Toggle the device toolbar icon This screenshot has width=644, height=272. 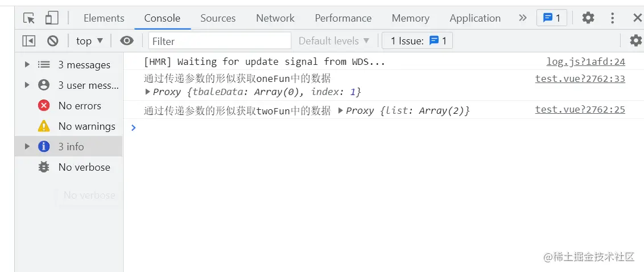[x=52, y=18]
